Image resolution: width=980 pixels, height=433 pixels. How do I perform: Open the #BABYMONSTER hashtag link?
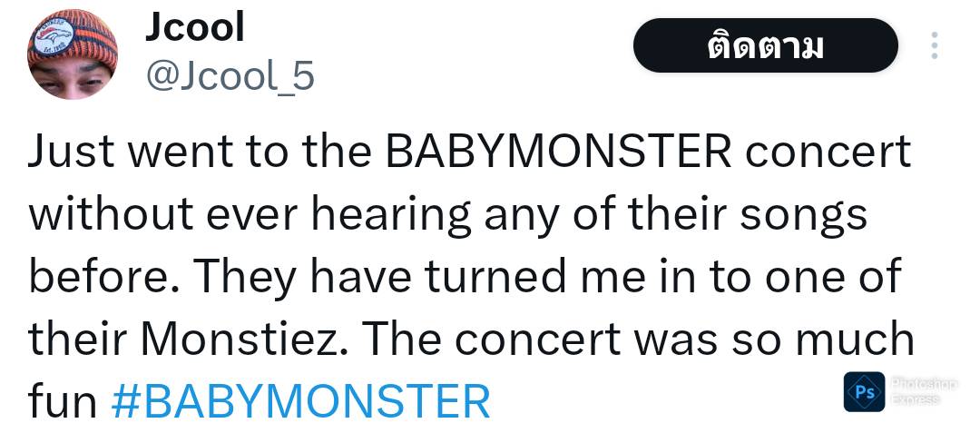click(x=300, y=400)
